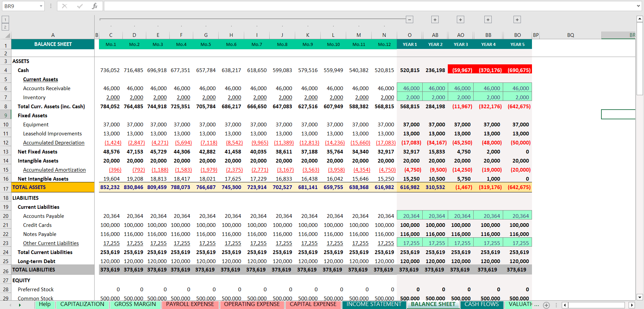Viewport: 644px width, 309px height.
Task: Open the GROSS MARGIN sheet tab
Action: pyautogui.click(x=135, y=304)
